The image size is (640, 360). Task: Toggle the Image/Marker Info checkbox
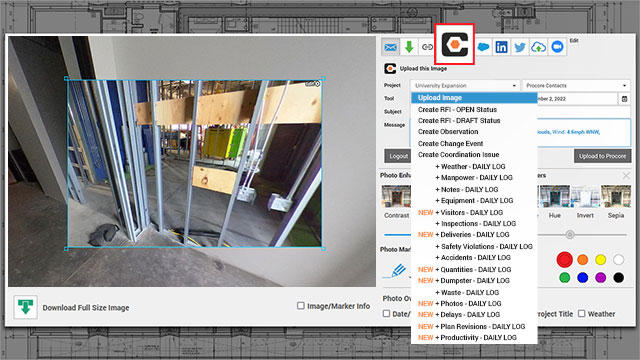click(x=301, y=305)
